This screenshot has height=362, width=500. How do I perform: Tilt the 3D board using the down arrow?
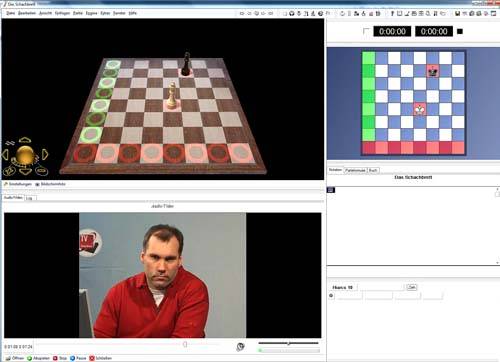coord(25,172)
